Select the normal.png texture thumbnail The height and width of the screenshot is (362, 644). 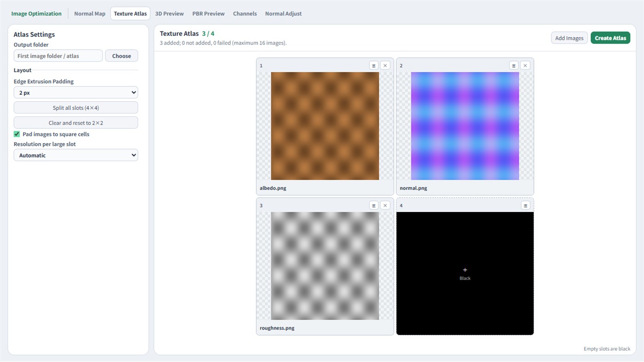point(465,126)
